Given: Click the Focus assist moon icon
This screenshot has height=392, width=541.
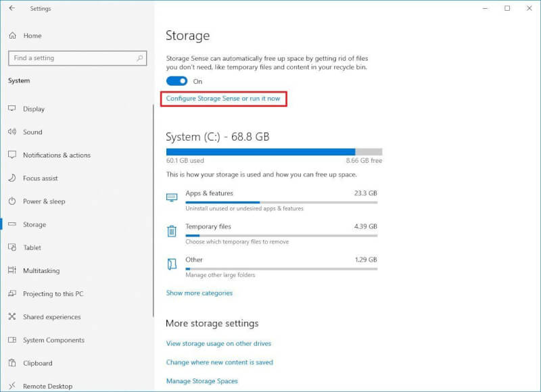Looking at the screenshot, I should point(12,178).
